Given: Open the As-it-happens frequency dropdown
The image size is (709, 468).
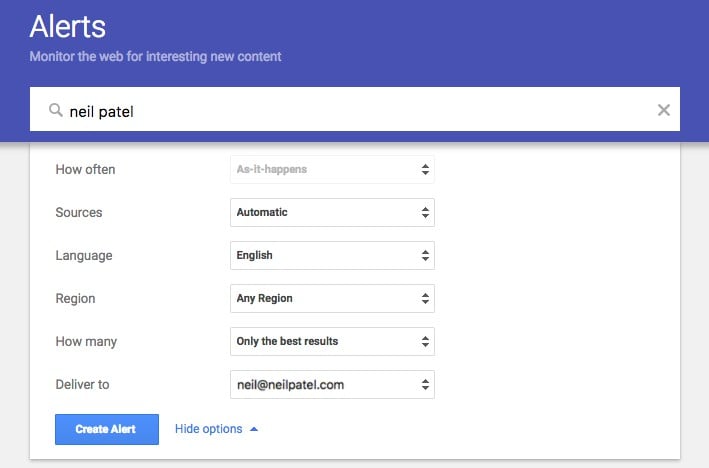Looking at the screenshot, I should click(x=332, y=170).
